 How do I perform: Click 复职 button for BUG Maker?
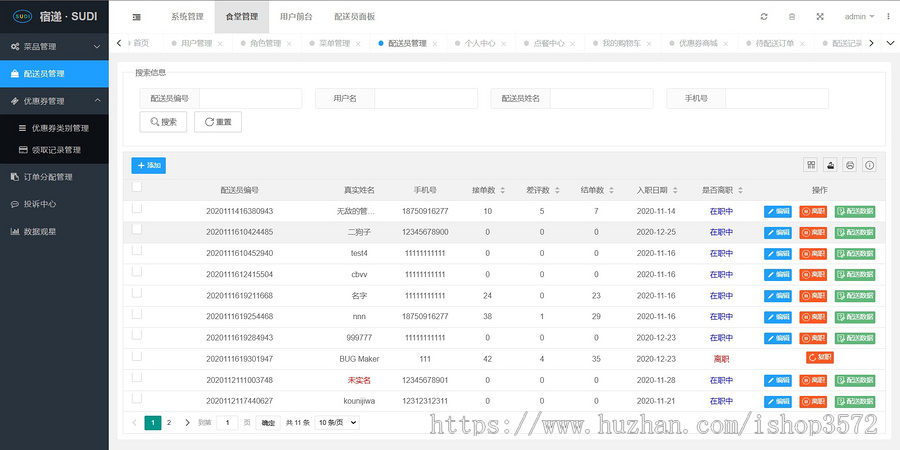tap(820, 358)
